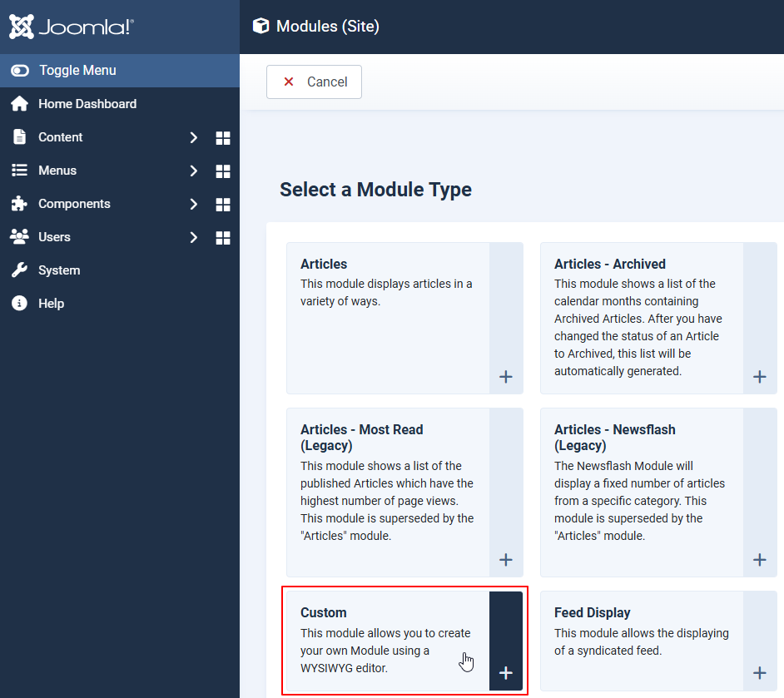Add an Articles module with plus icon
784x698 pixels.
[505, 377]
